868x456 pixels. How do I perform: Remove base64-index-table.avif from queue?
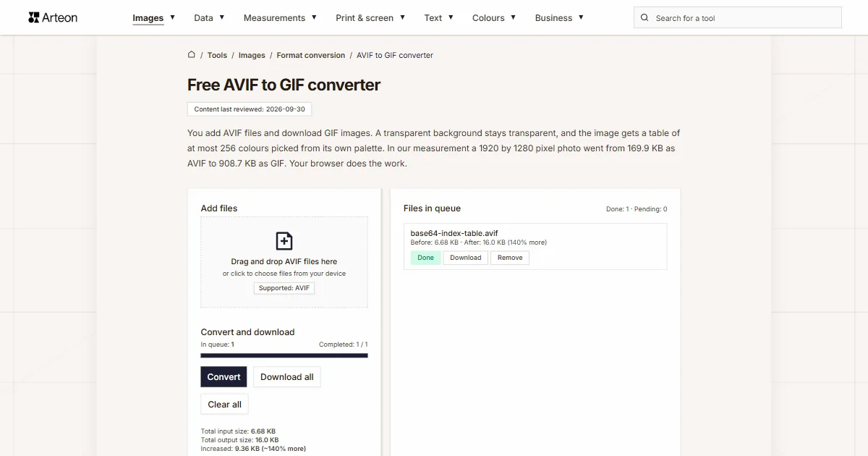510,258
